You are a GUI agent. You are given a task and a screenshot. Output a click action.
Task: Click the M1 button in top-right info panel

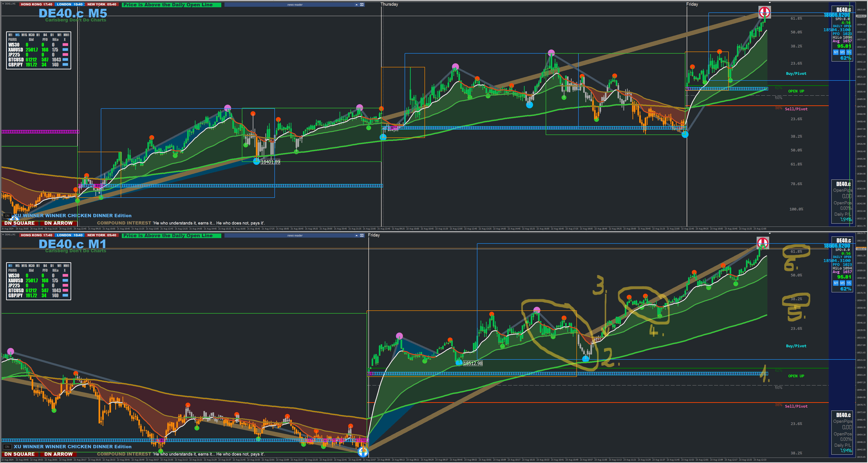[836, 52]
